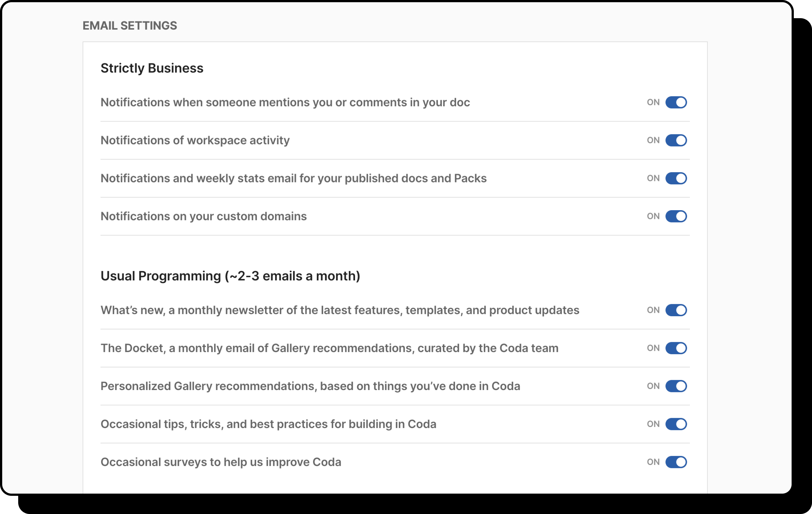Click the 'Personalized Gallery recommendations' description text
Image resolution: width=812 pixels, height=514 pixels.
(310, 386)
